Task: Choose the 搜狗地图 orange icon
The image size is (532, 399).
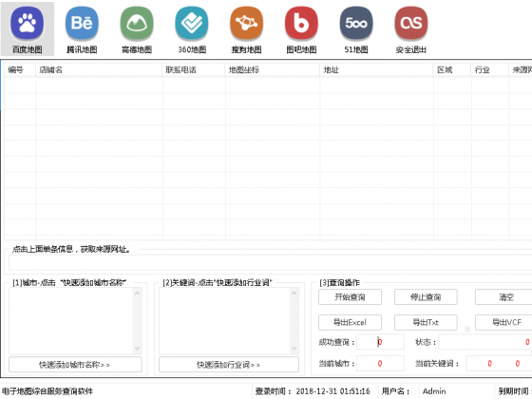Action: pyautogui.click(x=247, y=24)
